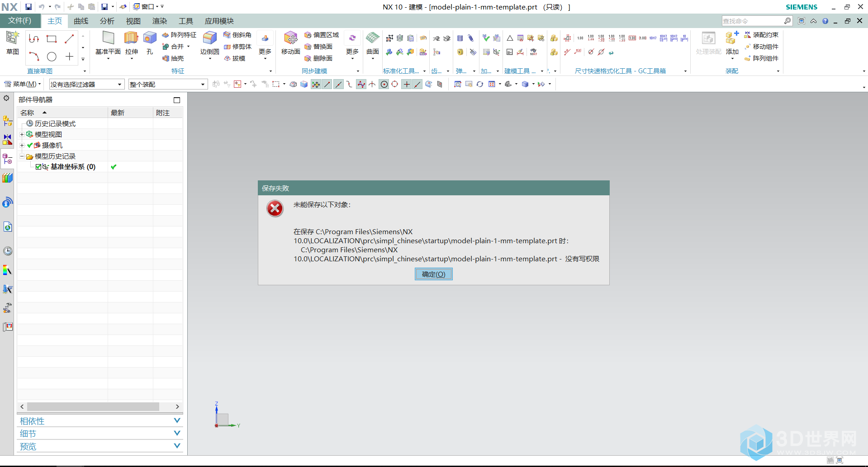Open the assembly navigator sidebar tab
The width and height of the screenshot is (868, 467).
(7, 121)
